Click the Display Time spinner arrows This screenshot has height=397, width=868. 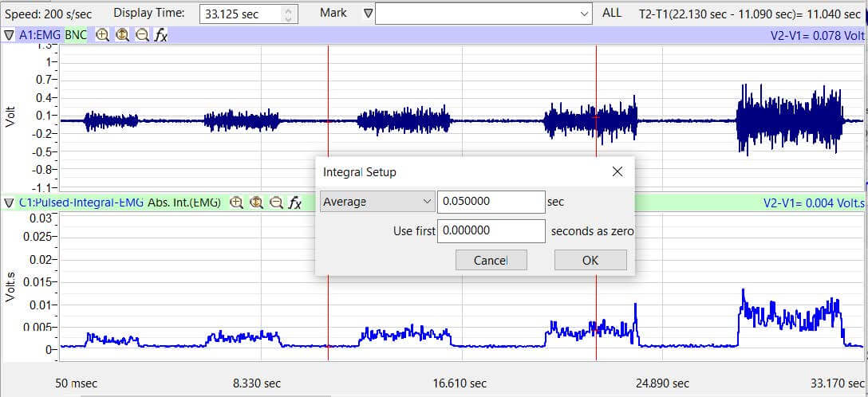pos(289,14)
